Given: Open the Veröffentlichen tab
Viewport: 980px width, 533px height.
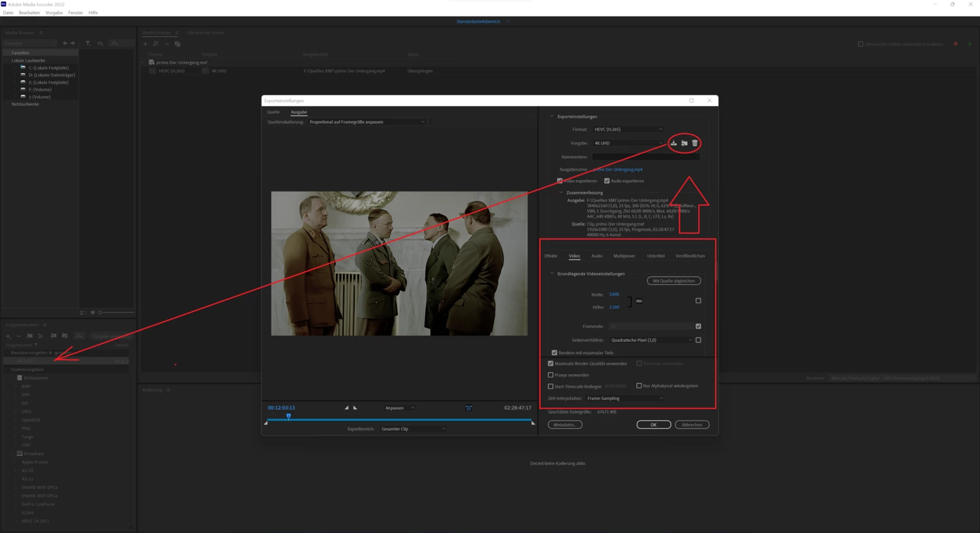Looking at the screenshot, I should tap(690, 256).
